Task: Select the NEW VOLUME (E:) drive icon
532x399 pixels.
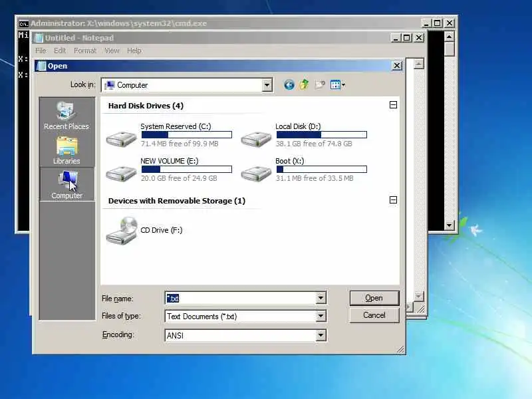Action: pos(121,174)
